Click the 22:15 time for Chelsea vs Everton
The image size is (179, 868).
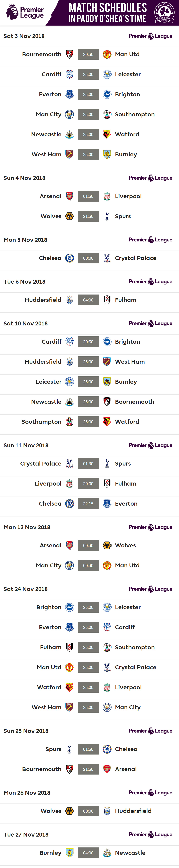point(88,504)
